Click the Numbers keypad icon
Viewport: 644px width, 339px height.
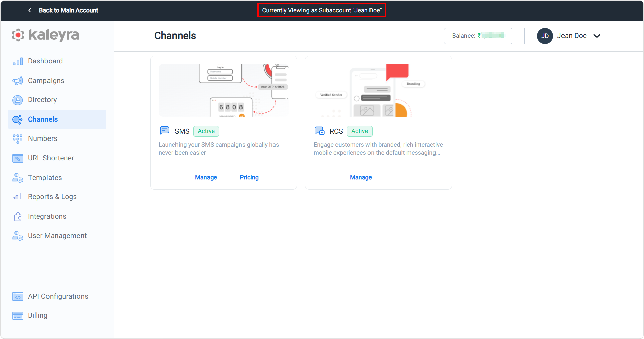click(18, 139)
